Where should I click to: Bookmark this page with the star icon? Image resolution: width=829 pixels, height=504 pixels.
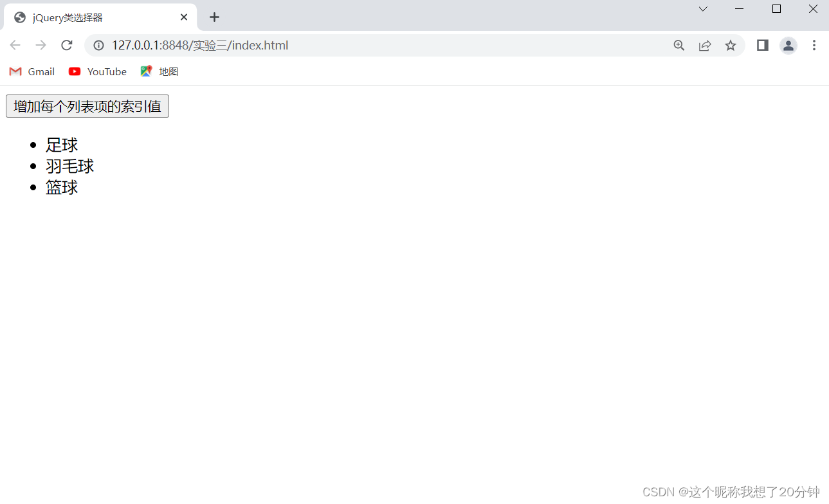[x=731, y=46]
